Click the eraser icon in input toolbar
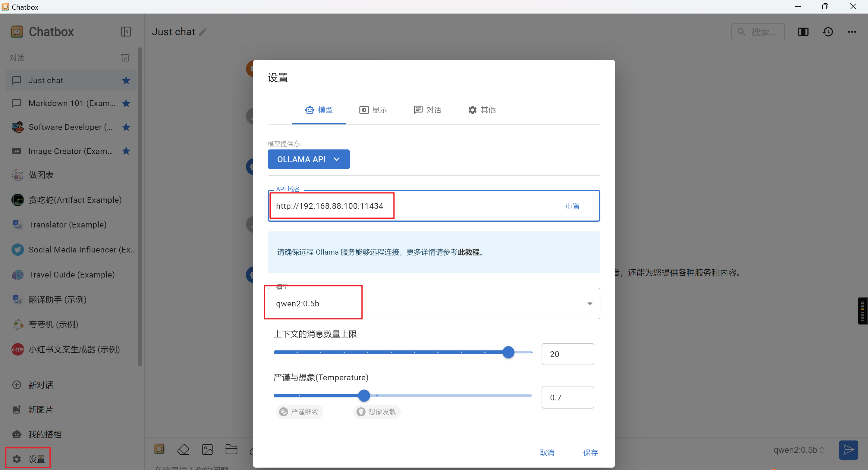The image size is (868, 470). point(183,450)
